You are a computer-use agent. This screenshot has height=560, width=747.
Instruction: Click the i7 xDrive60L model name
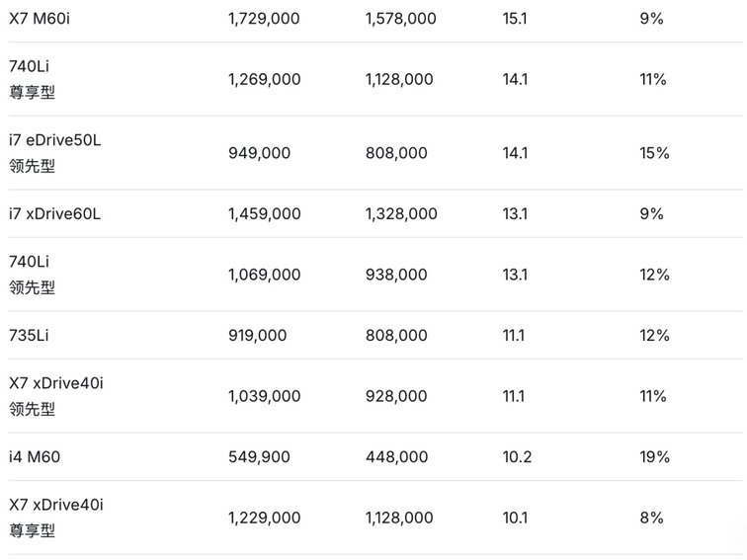55,213
